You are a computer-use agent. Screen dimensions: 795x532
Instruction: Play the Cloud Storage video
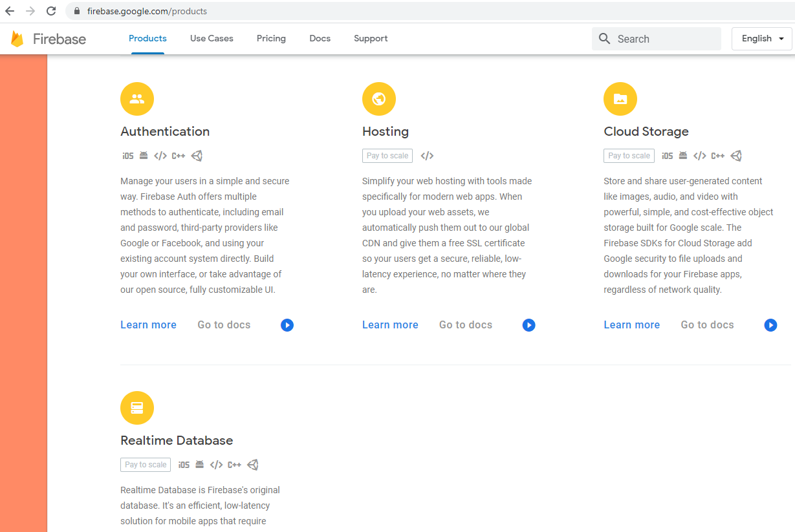[x=770, y=325]
